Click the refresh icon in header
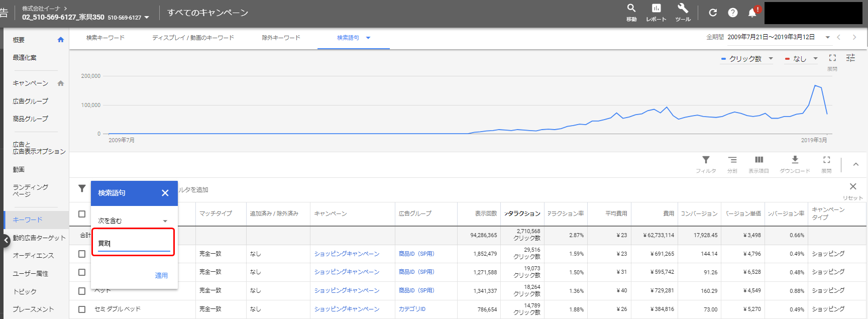 (713, 13)
